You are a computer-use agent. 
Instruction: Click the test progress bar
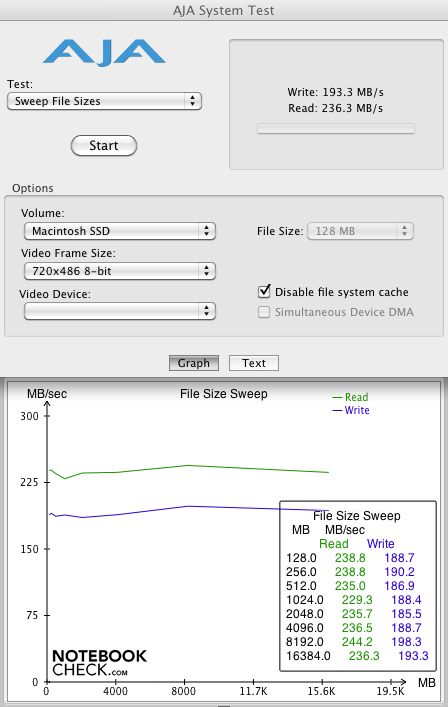[x=336, y=129]
